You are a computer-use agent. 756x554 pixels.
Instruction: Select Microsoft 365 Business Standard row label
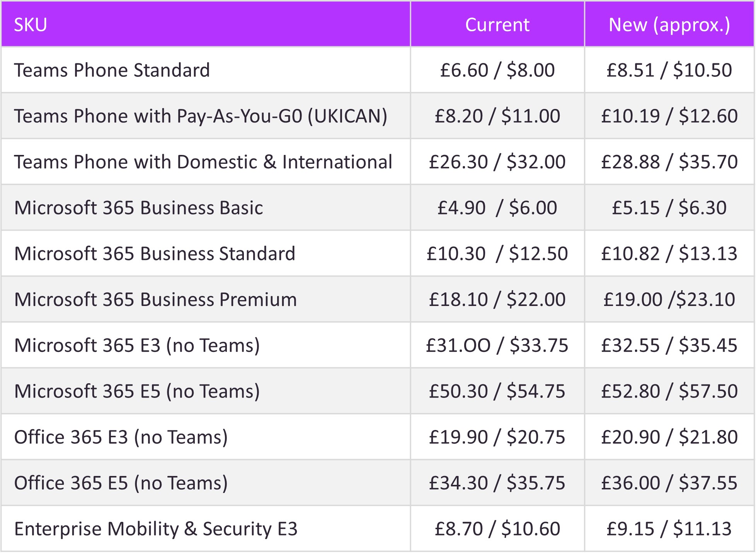pos(155,254)
